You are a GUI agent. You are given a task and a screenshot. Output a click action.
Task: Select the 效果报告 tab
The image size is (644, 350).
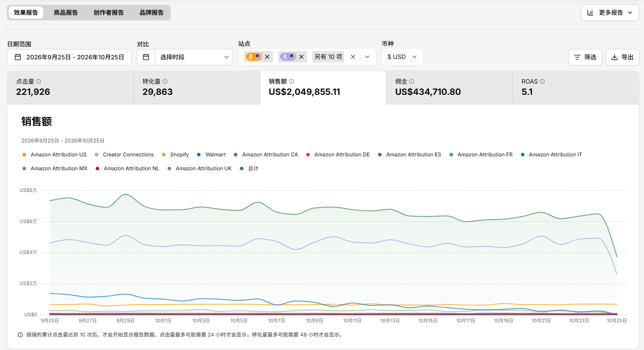(26, 13)
